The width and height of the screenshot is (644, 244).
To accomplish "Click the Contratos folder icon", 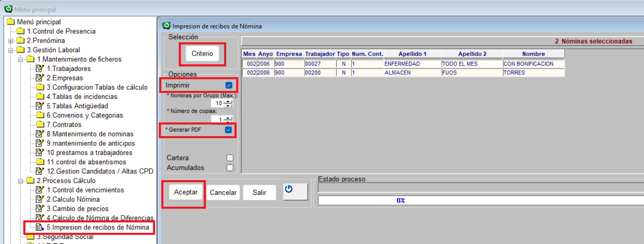I will (40, 124).
